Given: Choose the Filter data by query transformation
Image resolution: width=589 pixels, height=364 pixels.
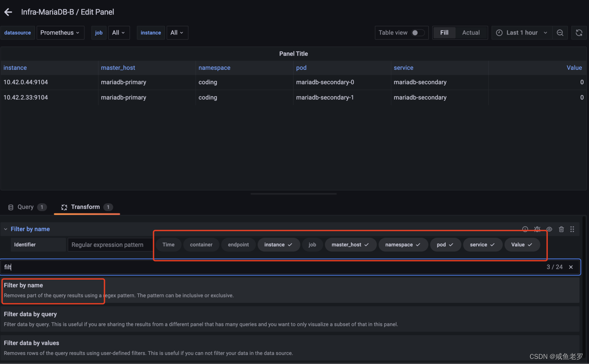Looking at the screenshot, I should [x=290, y=319].
